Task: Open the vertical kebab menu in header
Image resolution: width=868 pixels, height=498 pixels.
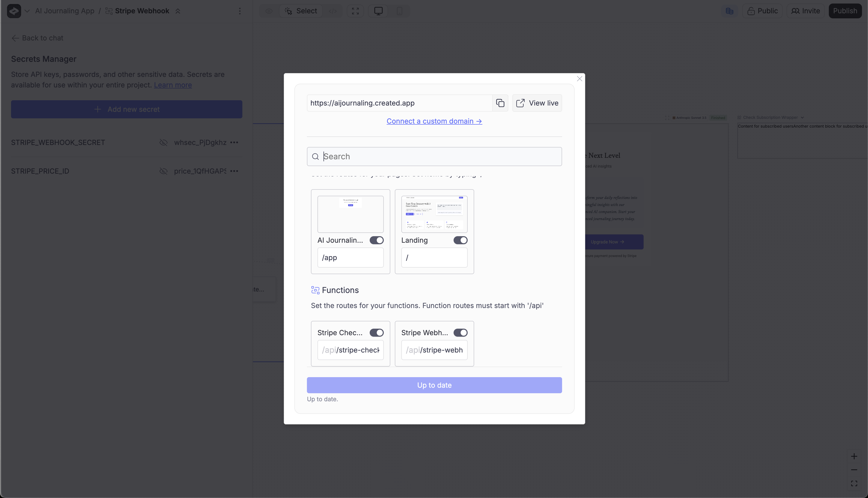Action: tap(240, 11)
